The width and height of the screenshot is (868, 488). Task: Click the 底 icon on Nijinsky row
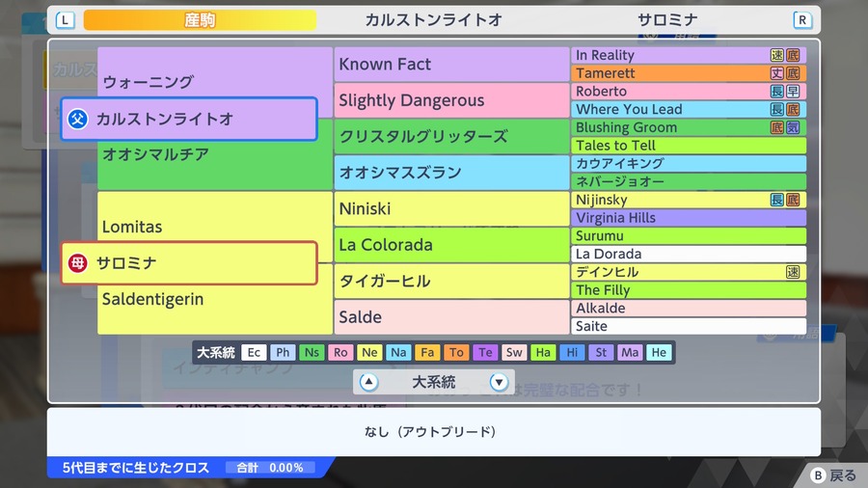793,200
